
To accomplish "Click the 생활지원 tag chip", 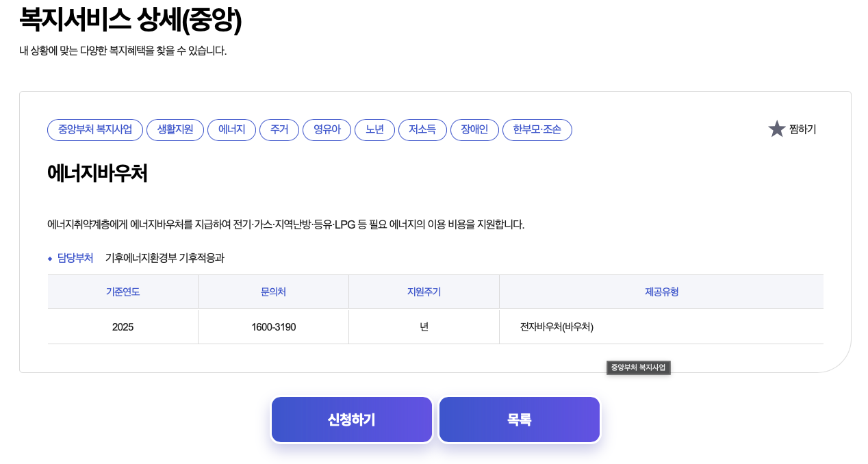I will tap(175, 130).
